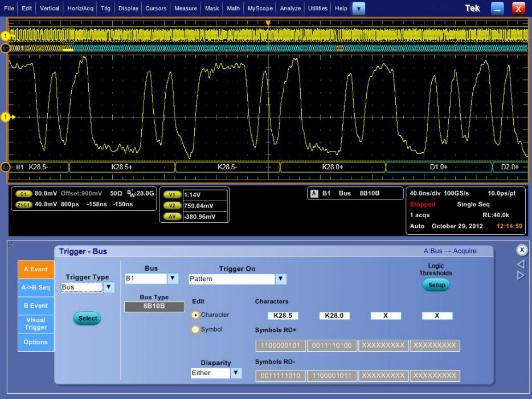532x399 pixels.
Task: Select the Character edit radio button
Action: pos(195,315)
